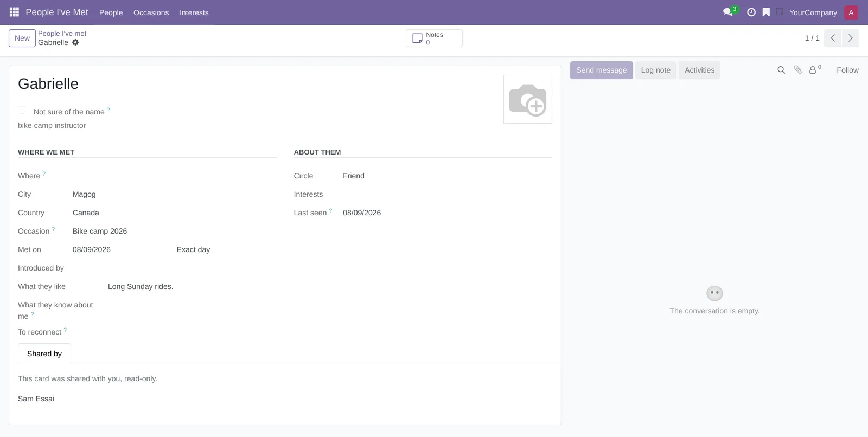This screenshot has height=437, width=868.
Task: Open the Occasions menu
Action: point(151,12)
